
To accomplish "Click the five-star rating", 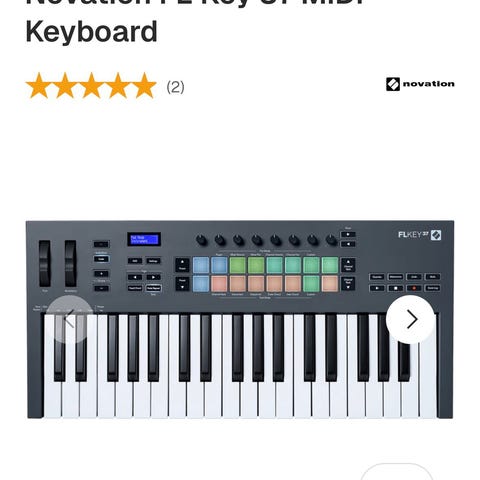I will coord(91,86).
